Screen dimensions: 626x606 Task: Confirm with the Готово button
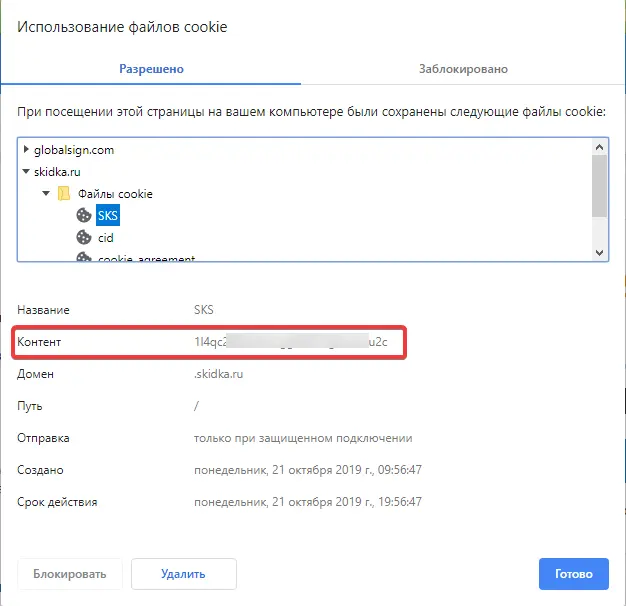point(574,574)
